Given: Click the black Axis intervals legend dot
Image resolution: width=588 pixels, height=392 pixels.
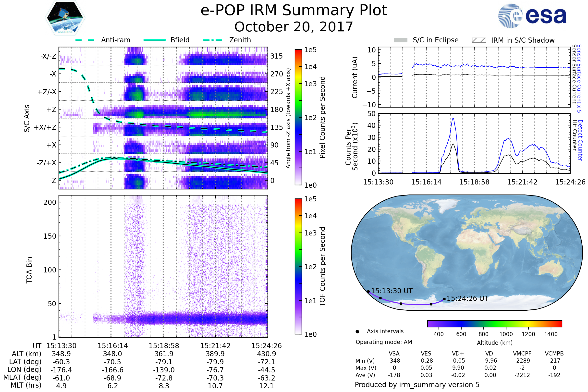Looking at the screenshot, I should click(x=357, y=331).
